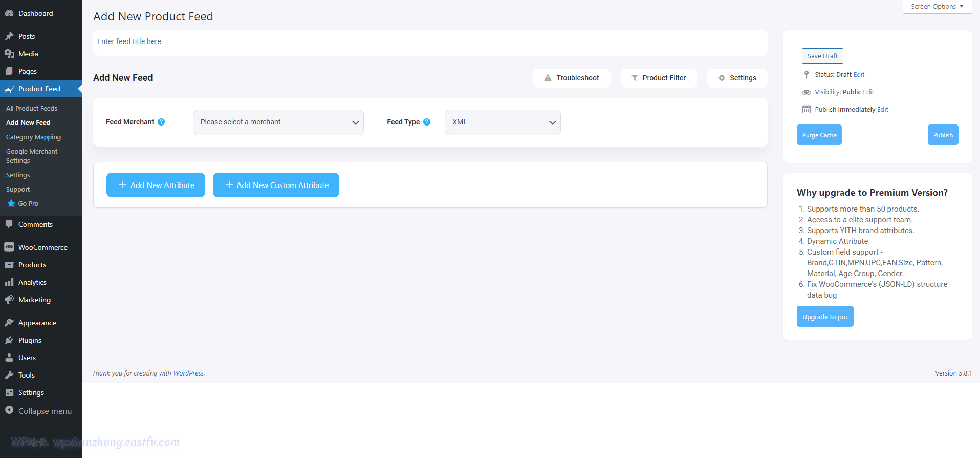This screenshot has width=980, height=458.
Task: Click the Media library icon
Action: pos(9,54)
